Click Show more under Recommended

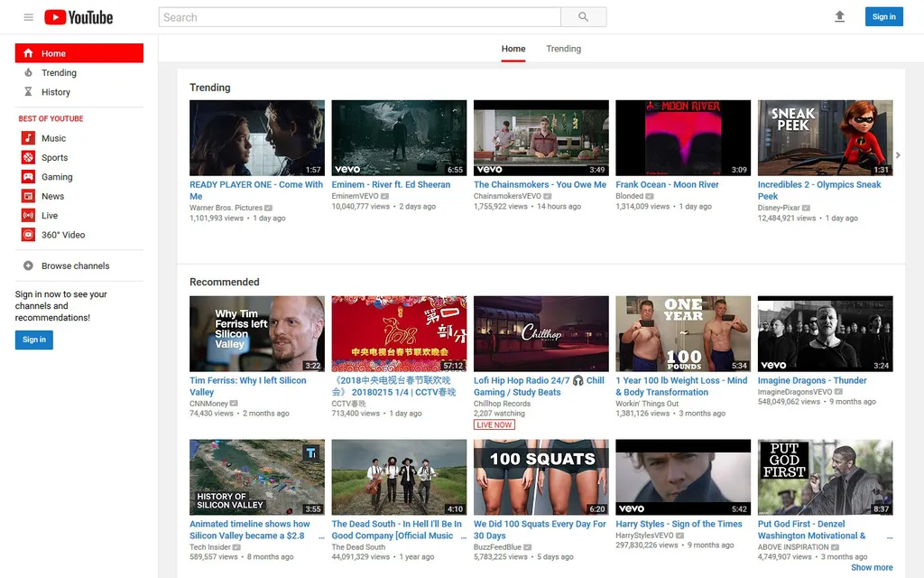[872, 567]
